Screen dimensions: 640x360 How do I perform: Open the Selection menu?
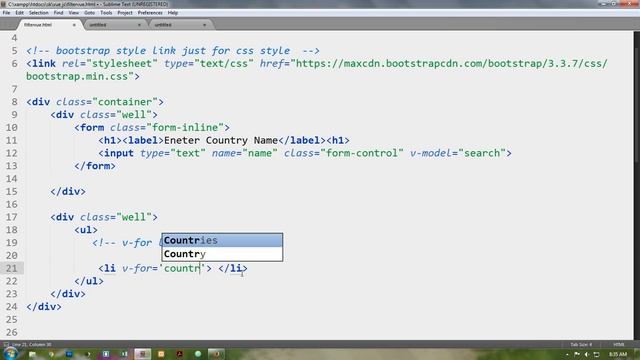pyautogui.click(x=39, y=13)
